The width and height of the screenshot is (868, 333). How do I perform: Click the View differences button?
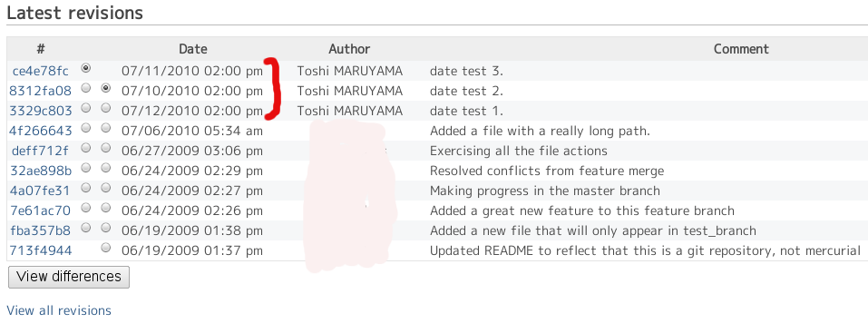click(69, 277)
